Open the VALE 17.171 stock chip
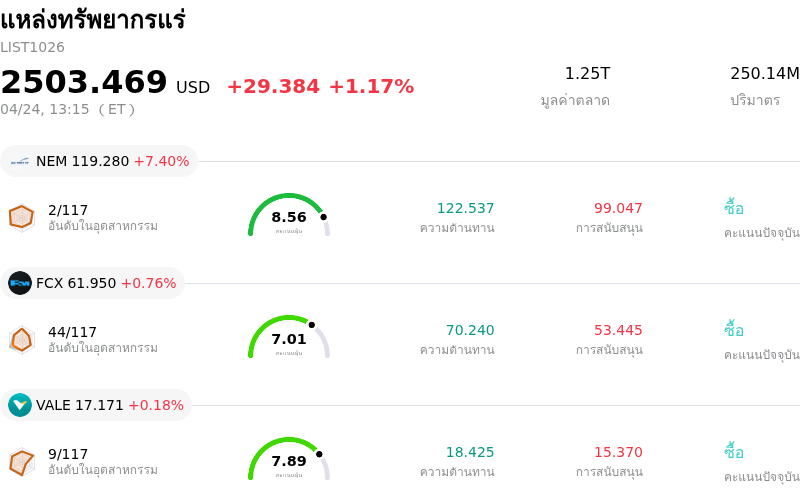The width and height of the screenshot is (800, 499). [98, 405]
